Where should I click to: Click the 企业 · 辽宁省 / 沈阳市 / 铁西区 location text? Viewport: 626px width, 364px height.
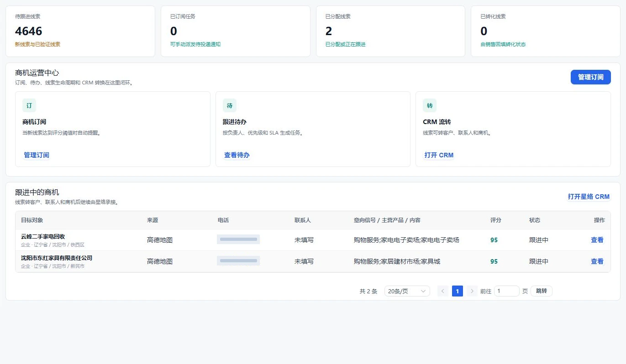53,245
